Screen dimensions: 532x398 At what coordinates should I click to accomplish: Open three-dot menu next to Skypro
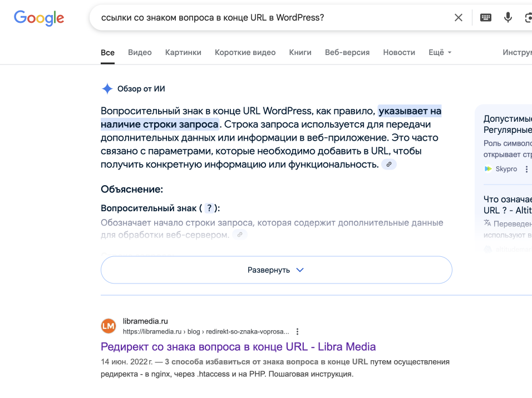[x=526, y=169]
